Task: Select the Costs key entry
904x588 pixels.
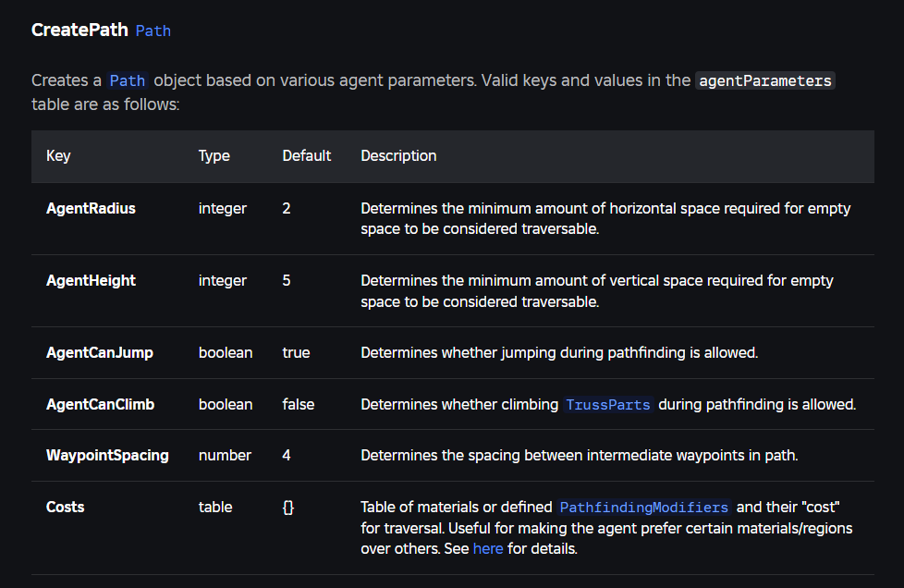Action: tap(65, 507)
